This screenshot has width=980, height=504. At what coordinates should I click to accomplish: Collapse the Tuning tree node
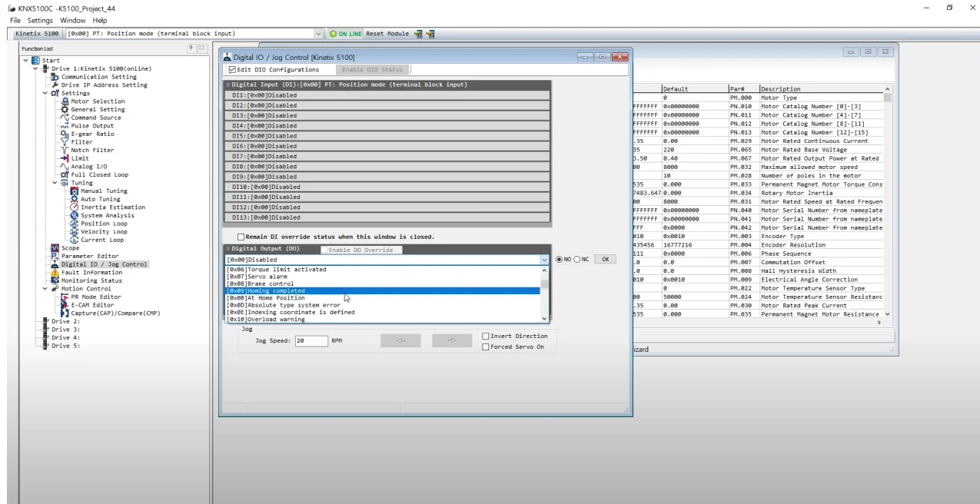pyautogui.click(x=55, y=183)
